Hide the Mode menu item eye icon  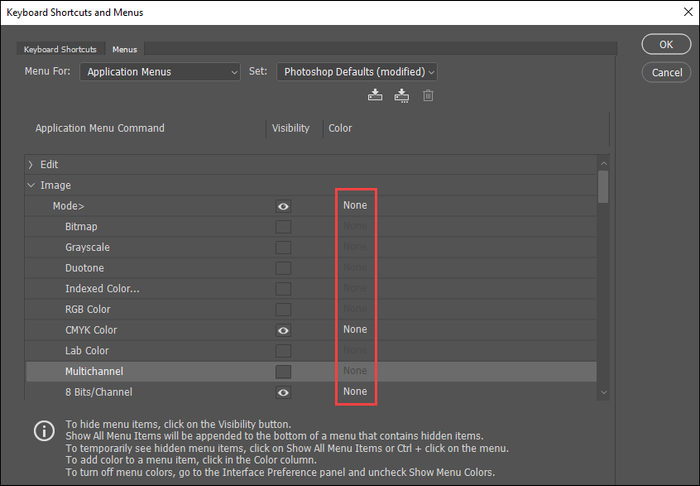pyautogui.click(x=284, y=206)
